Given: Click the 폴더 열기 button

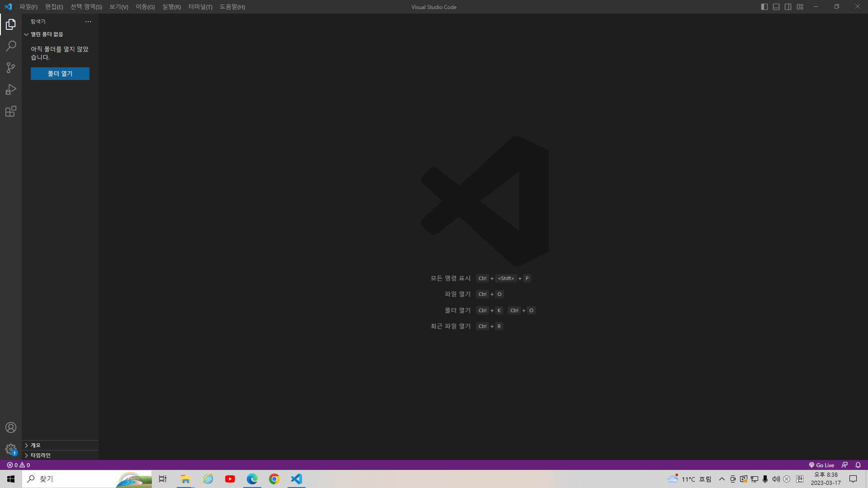Looking at the screenshot, I should click(60, 74).
